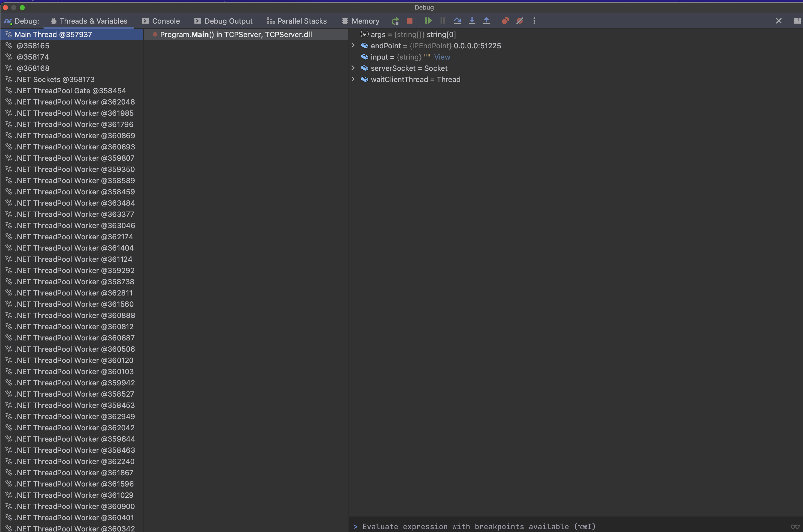803x532 pixels.
Task: Select .NET ThreadPool Worker @360869
Action: (x=72, y=135)
